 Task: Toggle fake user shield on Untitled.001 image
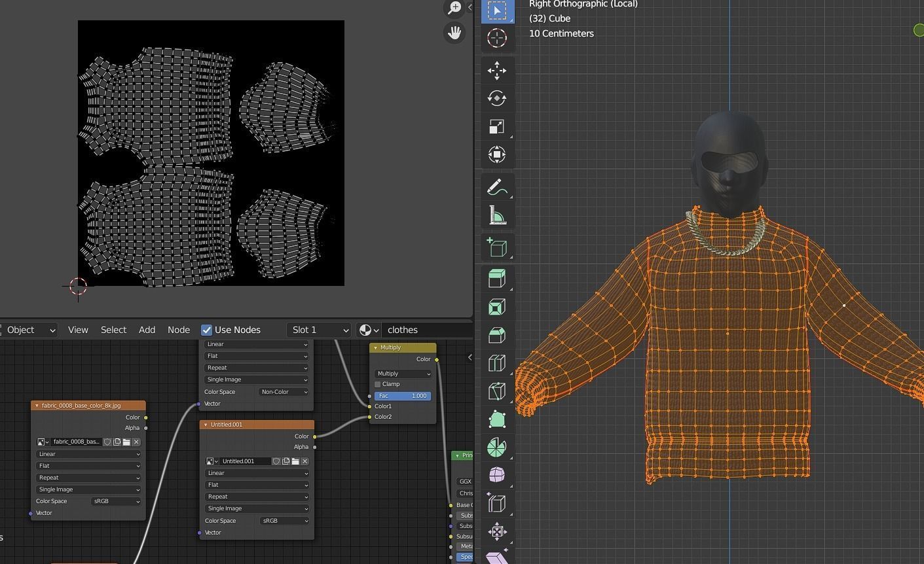point(276,461)
